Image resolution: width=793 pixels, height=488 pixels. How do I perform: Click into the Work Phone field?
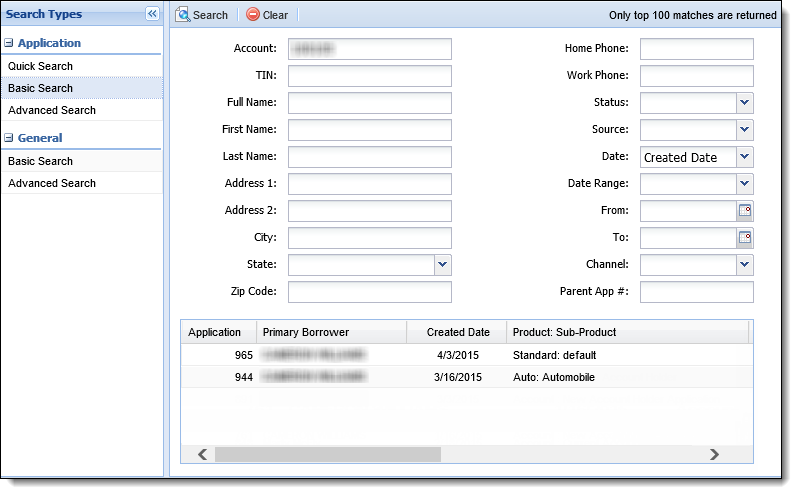click(x=696, y=76)
